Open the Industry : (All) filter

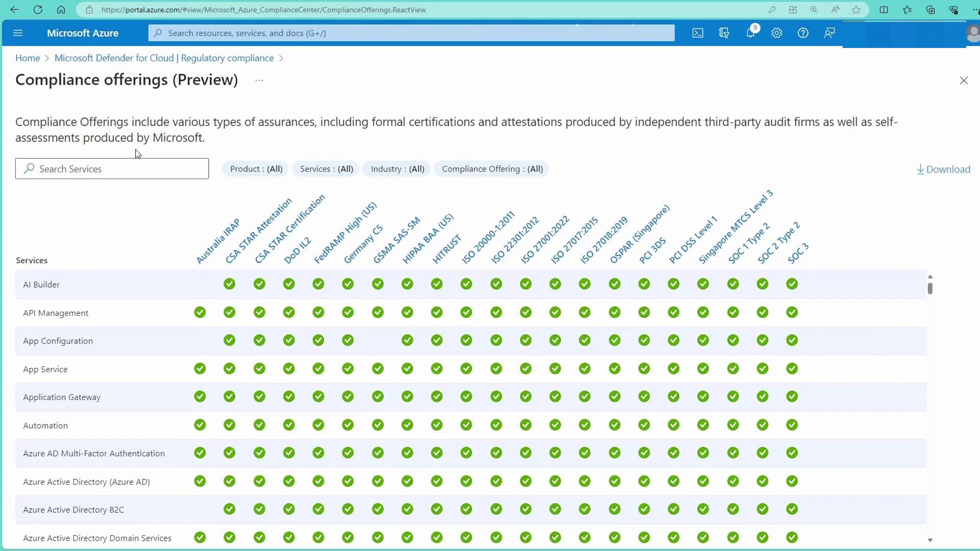pyautogui.click(x=397, y=169)
